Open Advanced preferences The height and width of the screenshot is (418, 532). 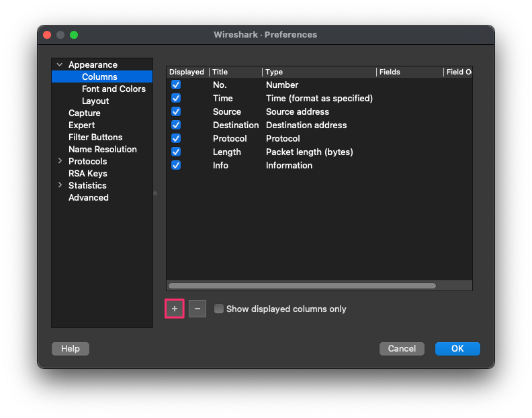pos(89,197)
